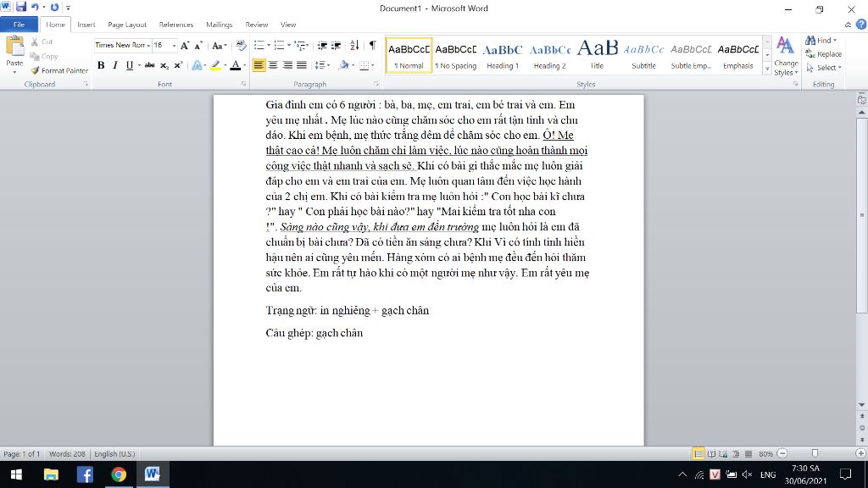Viewport: 868px width, 488px height.
Task: Click English (U.S.) language indicator
Action: [x=114, y=454]
